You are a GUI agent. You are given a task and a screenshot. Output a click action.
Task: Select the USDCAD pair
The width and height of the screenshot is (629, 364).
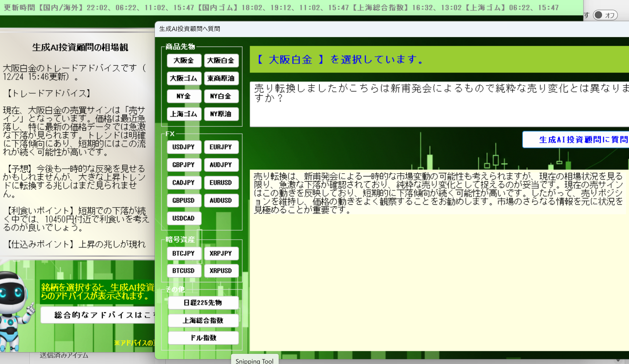(x=184, y=218)
